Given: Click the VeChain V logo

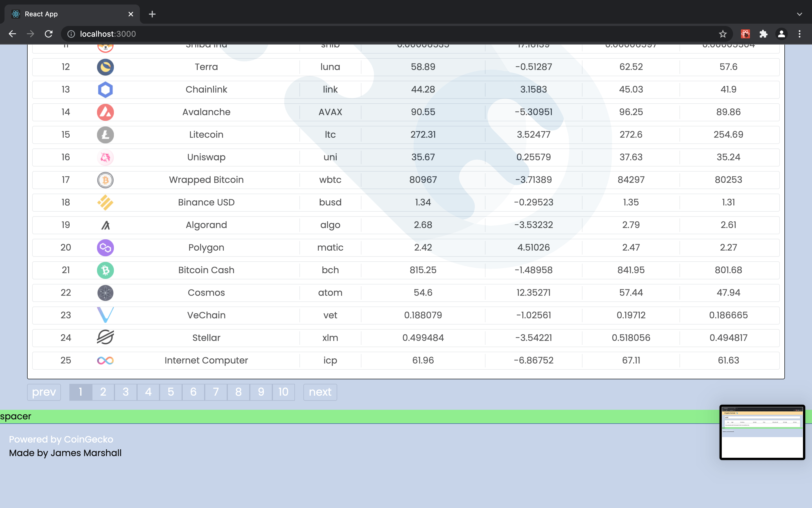Looking at the screenshot, I should [x=105, y=315].
